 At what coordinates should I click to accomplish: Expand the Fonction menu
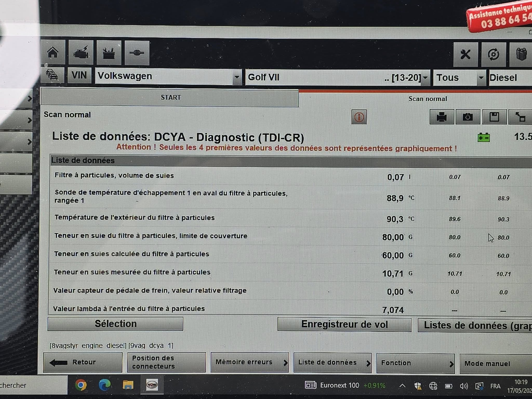[x=416, y=363]
